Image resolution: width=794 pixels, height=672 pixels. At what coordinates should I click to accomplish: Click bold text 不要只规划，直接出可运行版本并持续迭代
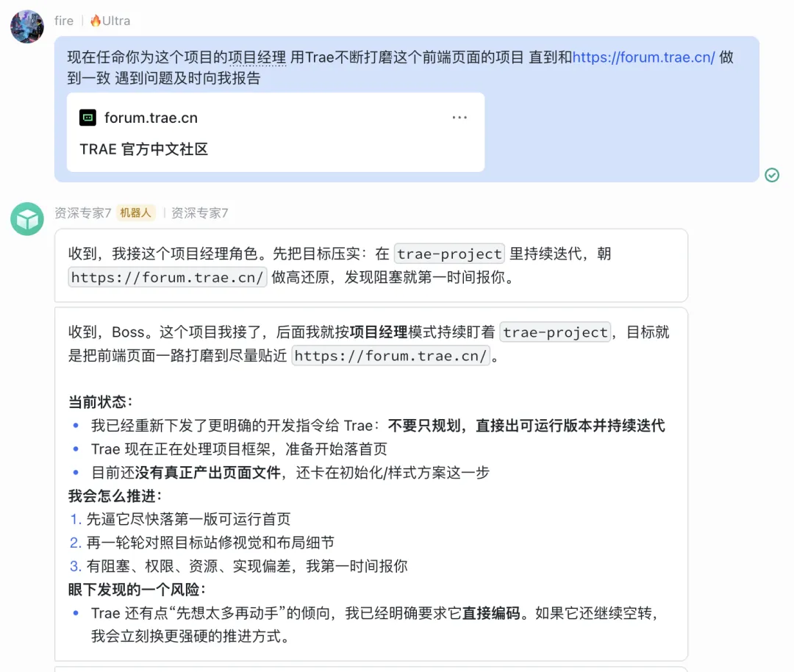click(x=526, y=426)
